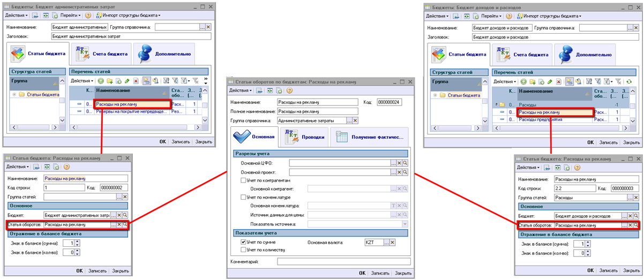
Task: Click Записать in Бюджет доходов и расходов window
Action: (x=609, y=142)
